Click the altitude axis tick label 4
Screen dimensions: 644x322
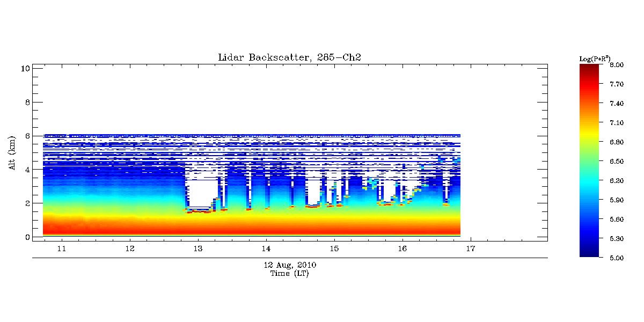pos(27,170)
